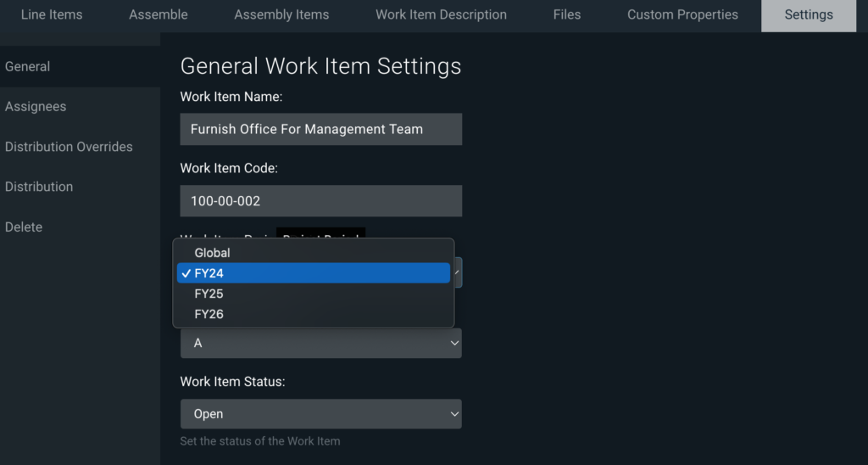Viewport: 868px width, 465px height.
Task: Click the General Work Item Settings heading
Action: pyautogui.click(x=320, y=66)
